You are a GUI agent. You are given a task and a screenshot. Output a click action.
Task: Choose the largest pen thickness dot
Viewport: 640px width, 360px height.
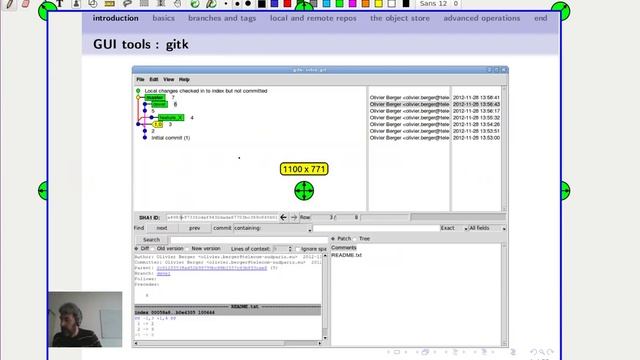[x=248, y=4]
